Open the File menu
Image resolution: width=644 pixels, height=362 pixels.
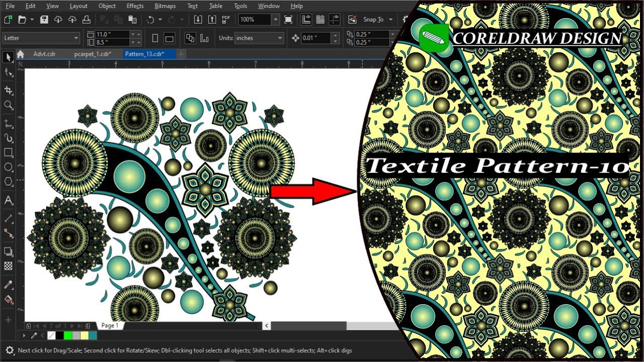click(x=10, y=6)
